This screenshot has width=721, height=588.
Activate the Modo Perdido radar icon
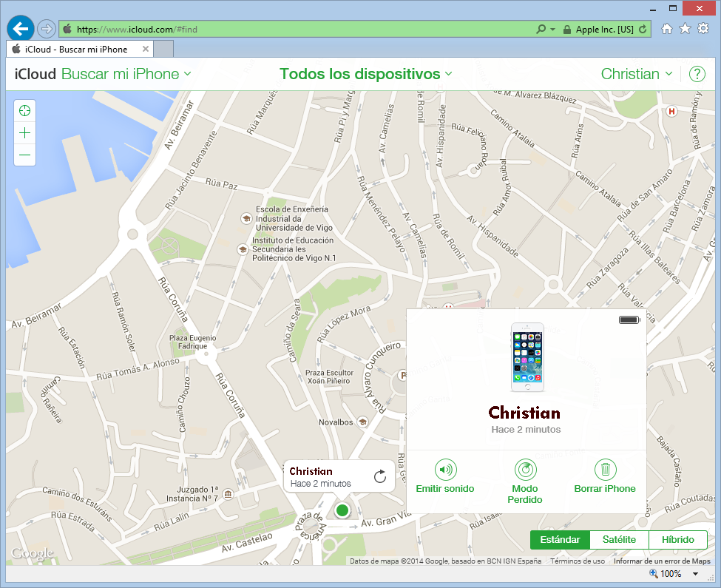point(525,470)
